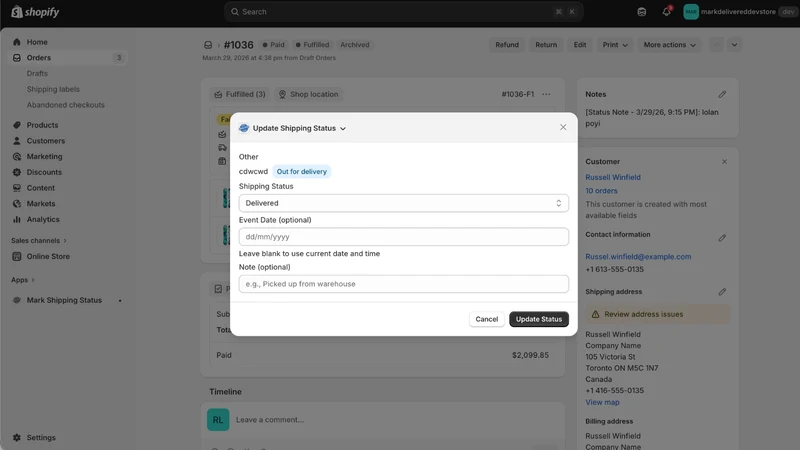Click the orders breadcrumb icon

208,45
